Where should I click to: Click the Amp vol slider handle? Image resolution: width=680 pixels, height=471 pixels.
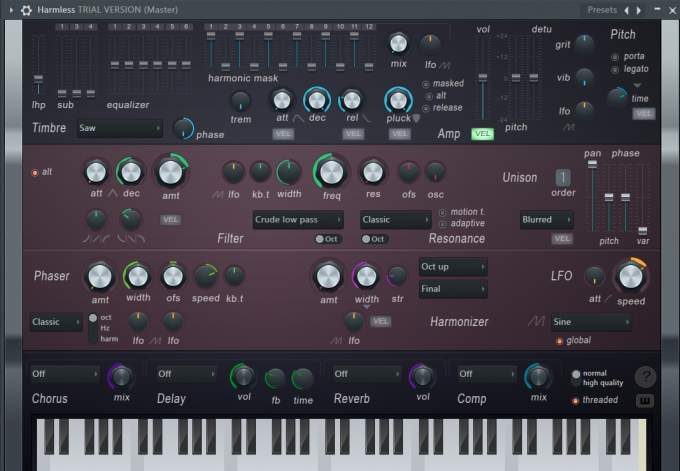tap(482, 78)
